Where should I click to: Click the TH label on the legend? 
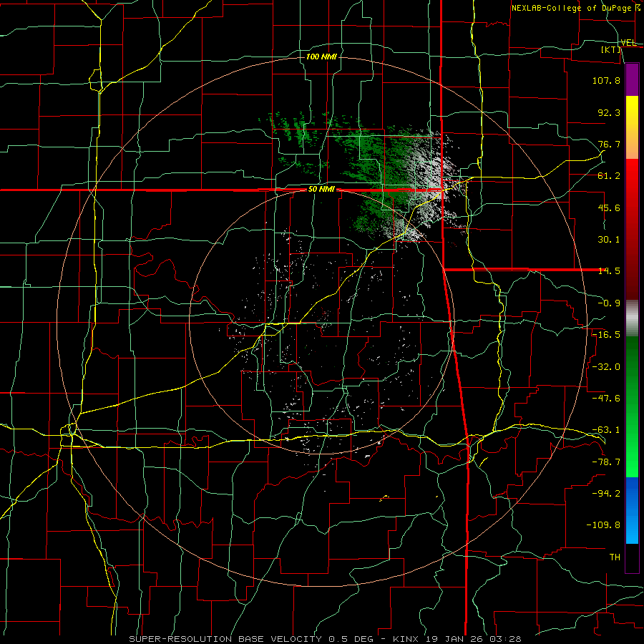click(615, 557)
